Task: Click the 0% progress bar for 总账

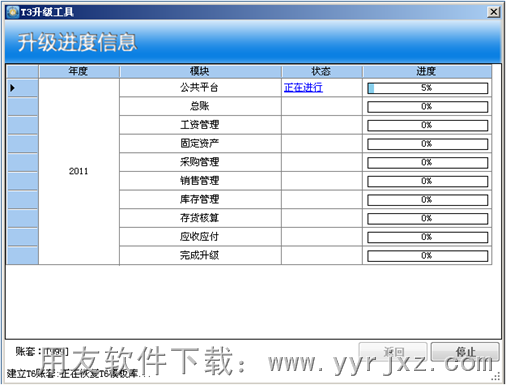Action: click(x=427, y=107)
